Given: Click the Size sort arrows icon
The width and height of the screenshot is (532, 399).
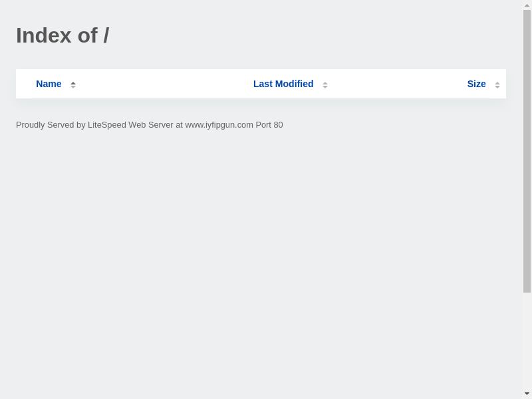Looking at the screenshot, I should click(x=497, y=84).
